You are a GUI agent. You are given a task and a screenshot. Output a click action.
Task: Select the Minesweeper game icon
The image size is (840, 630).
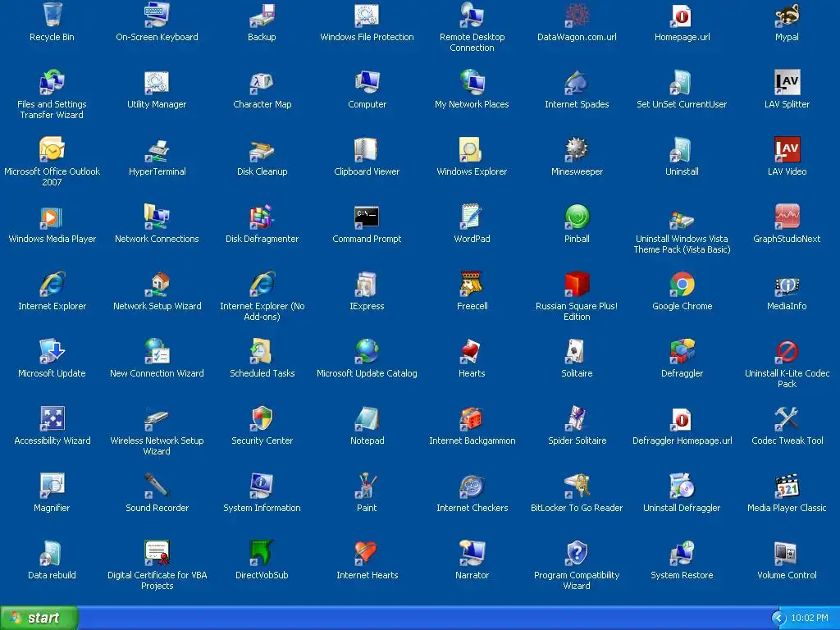[577, 149]
